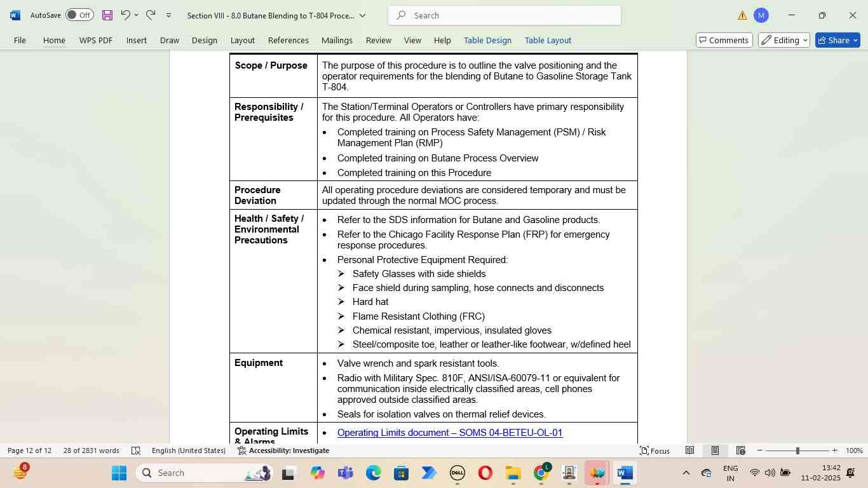Click the Share button
The height and width of the screenshot is (488, 868).
tap(837, 40)
